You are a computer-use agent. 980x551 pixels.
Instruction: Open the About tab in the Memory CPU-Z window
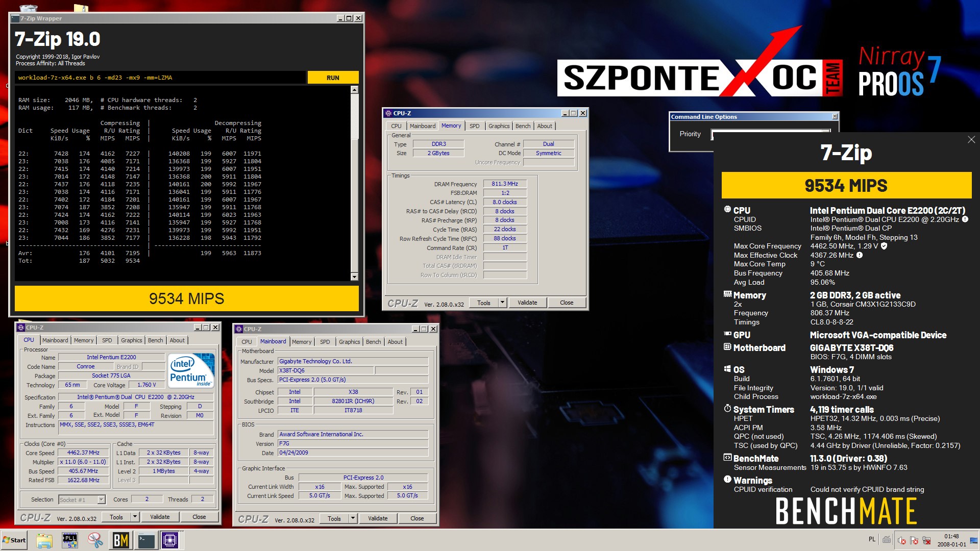click(544, 126)
